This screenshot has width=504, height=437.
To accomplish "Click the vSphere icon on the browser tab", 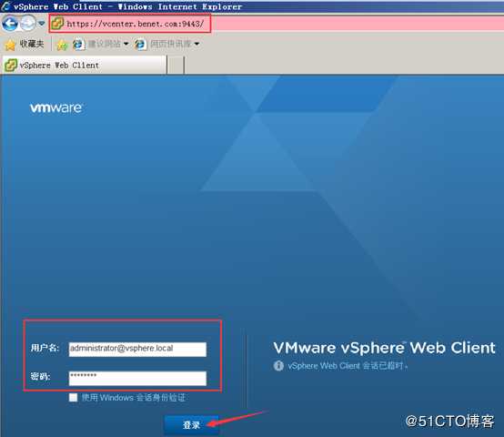I will click(x=11, y=65).
